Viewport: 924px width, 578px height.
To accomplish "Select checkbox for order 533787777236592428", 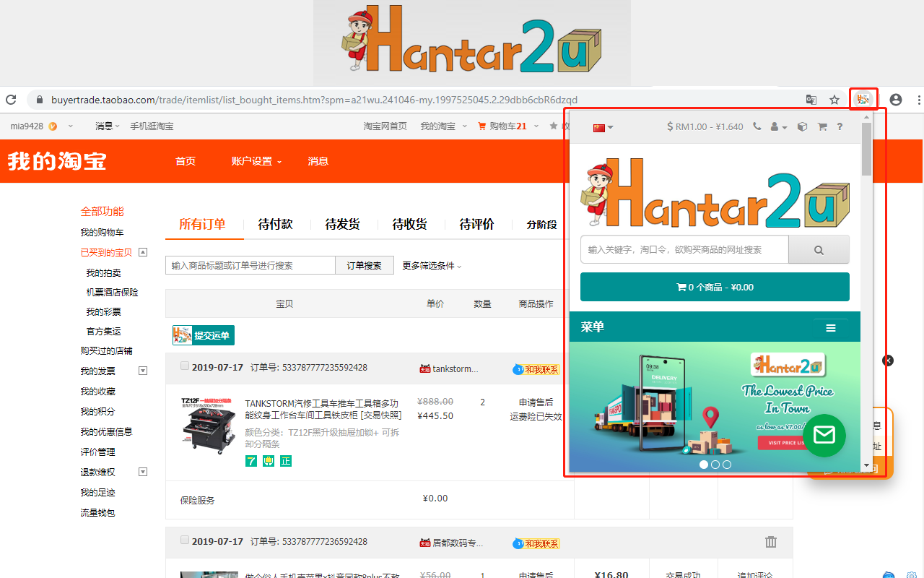I will coord(185,540).
